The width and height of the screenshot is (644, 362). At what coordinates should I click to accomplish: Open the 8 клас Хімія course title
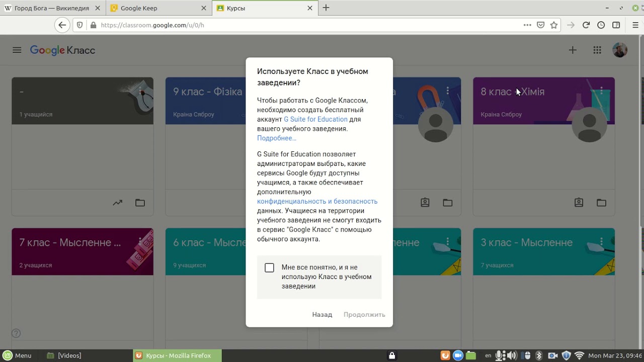512,92
